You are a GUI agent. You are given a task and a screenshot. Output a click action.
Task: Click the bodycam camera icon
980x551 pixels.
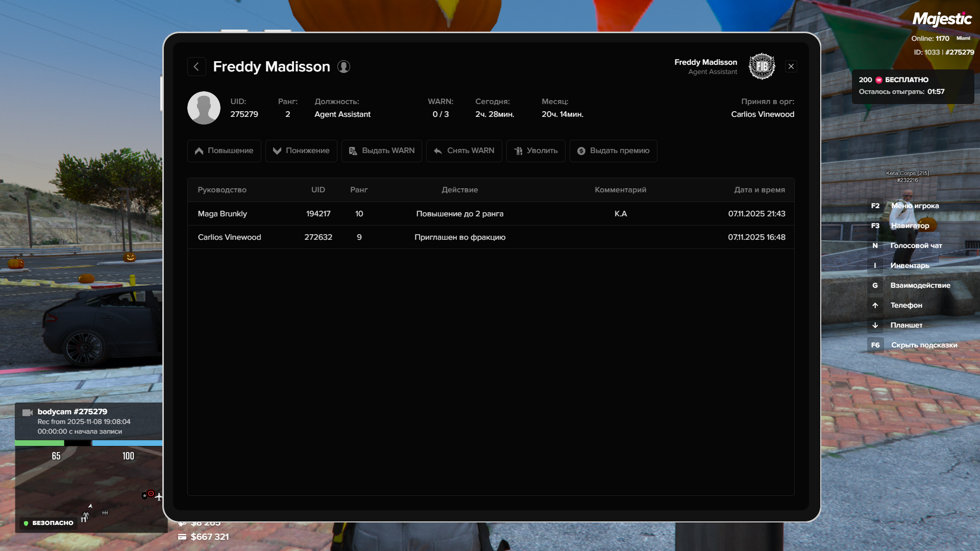[28, 412]
